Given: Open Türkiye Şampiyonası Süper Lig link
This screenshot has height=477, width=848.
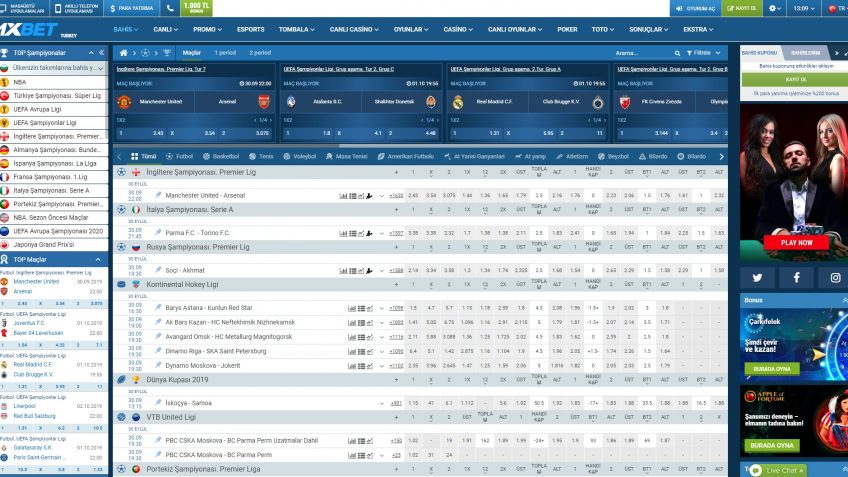Looking at the screenshot, I should tap(54, 96).
